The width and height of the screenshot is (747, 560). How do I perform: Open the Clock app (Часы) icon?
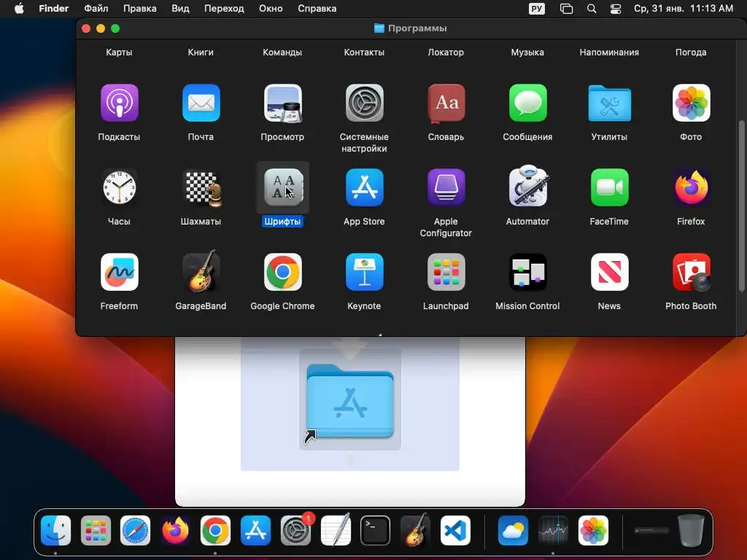(119, 187)
